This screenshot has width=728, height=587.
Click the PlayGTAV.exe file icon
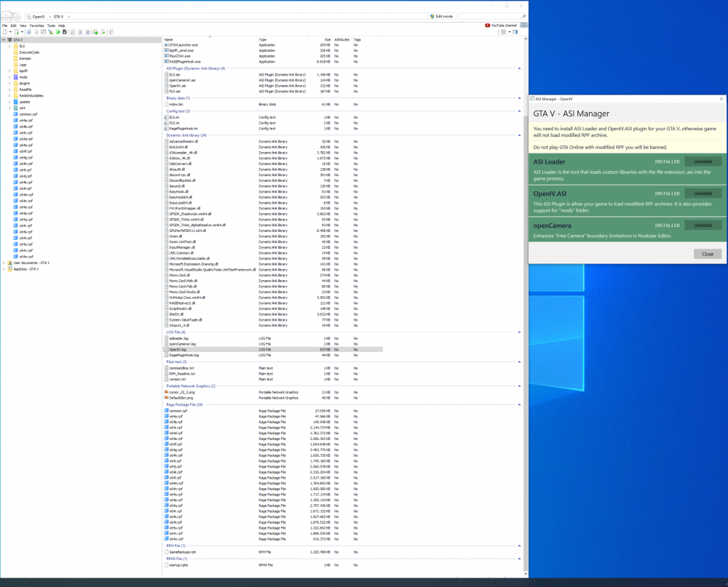coord(167,56)
